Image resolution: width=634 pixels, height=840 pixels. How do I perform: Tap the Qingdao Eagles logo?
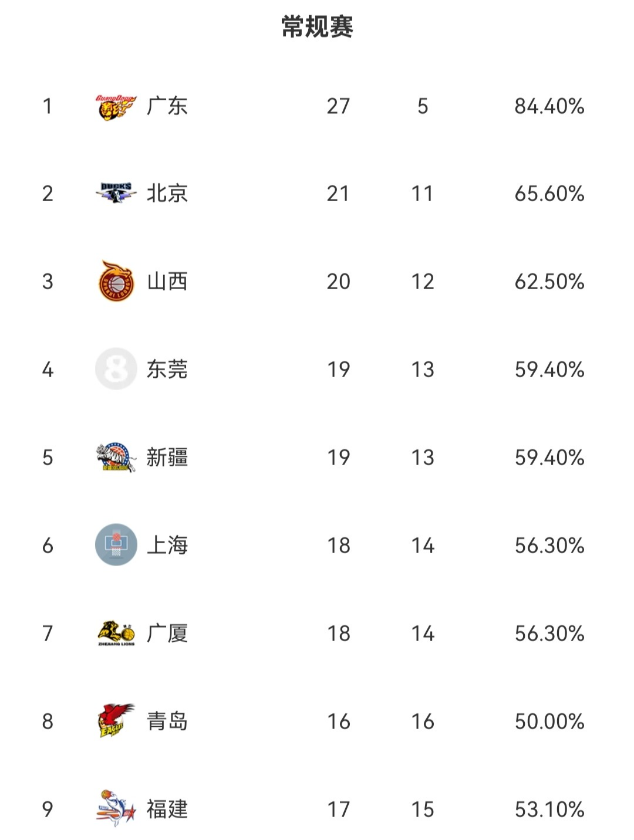(x=116, y=721)
